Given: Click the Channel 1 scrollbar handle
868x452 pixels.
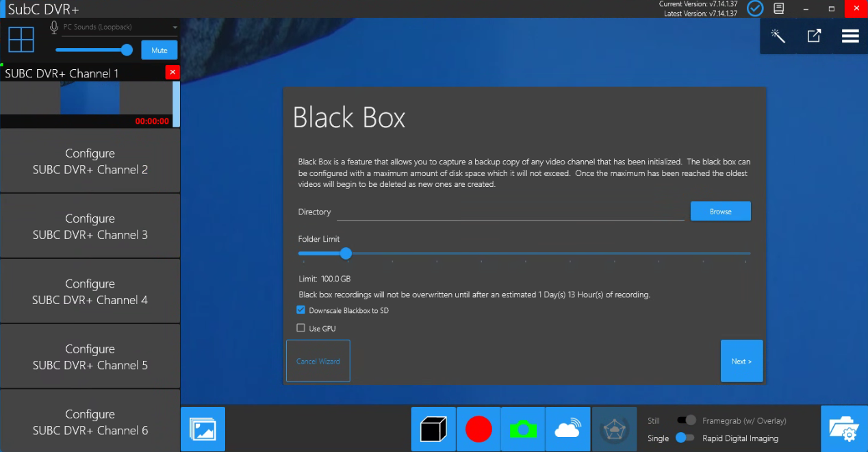Looking at the screenshot, I should click(x=177, y=104).
